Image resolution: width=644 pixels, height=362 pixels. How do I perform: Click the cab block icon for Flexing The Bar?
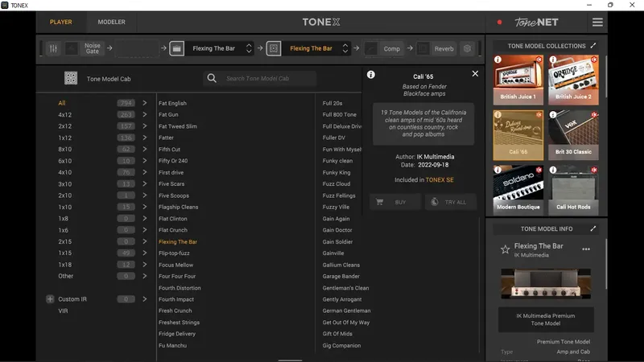point(274,48)
